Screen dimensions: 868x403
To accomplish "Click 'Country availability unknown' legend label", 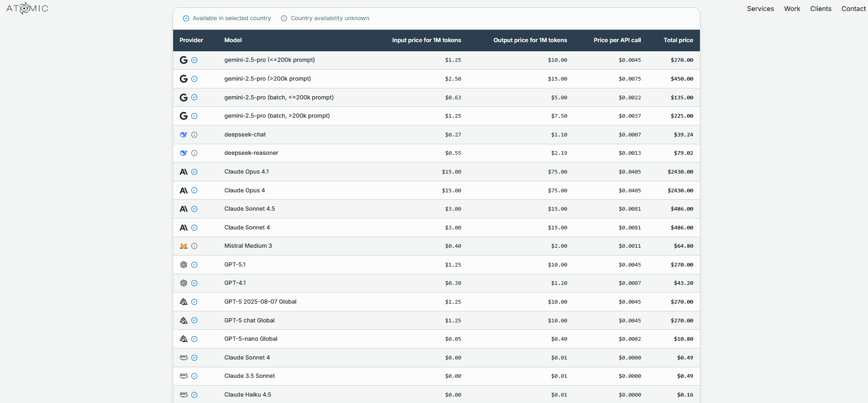I will point(330,18).
